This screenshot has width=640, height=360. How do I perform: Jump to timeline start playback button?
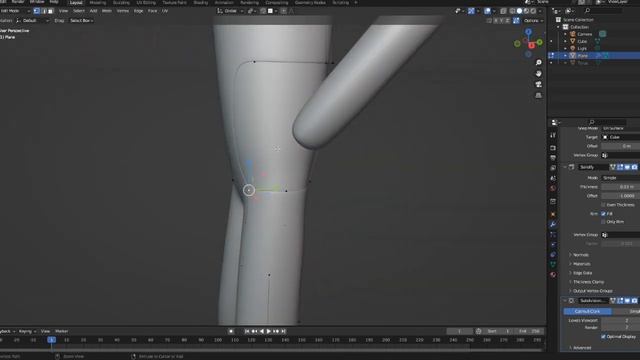point(247,331)
